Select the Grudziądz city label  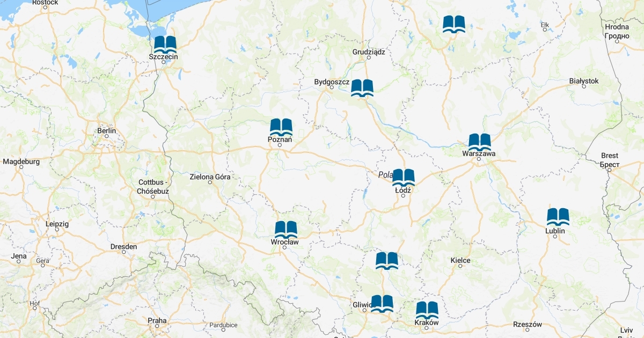369,52
